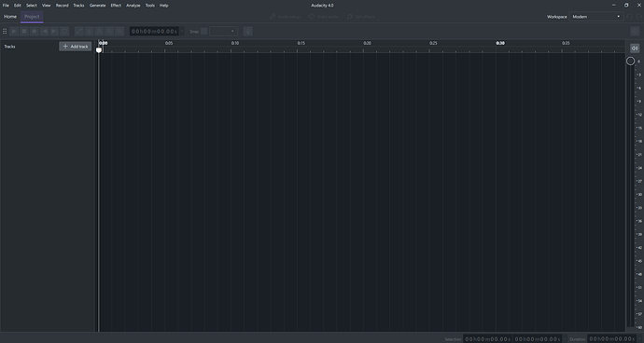Click the Snap label text
The width and height of the screenshot is (644, 343).
click(x=194, y=31)
